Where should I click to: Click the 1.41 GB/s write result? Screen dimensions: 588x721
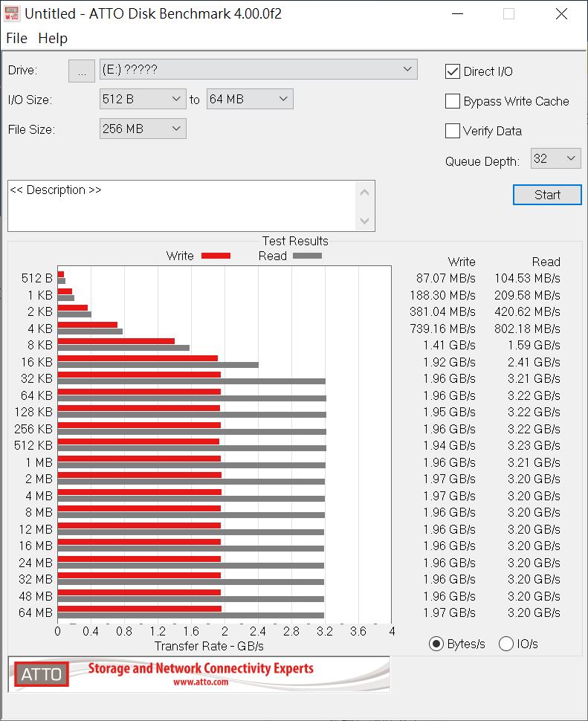(449, 346)
